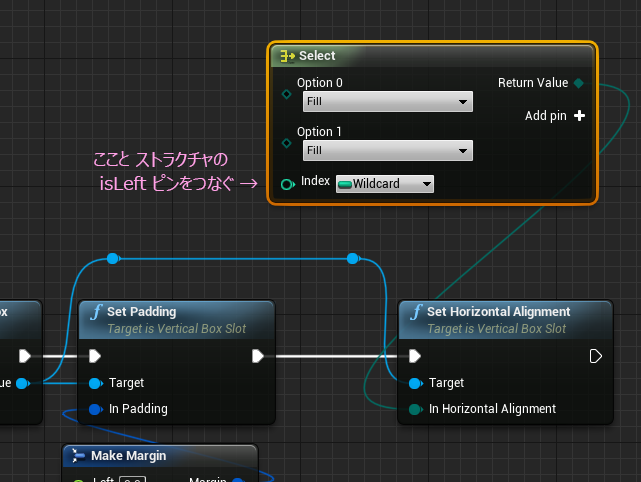Click the "Target is Vertical Box Slot" subtitle on Set Padding
Screen dimensions: 641x482
[177, 329]
